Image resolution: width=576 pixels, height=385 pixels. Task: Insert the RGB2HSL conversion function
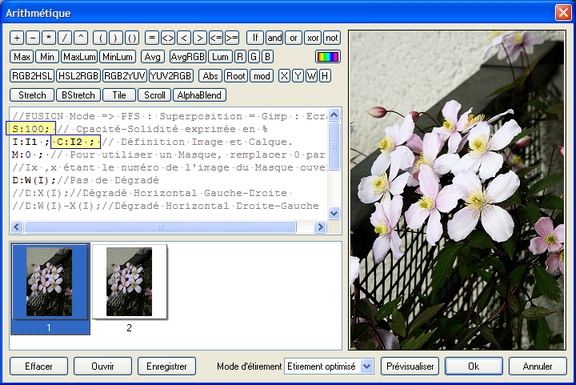[32, 76]
